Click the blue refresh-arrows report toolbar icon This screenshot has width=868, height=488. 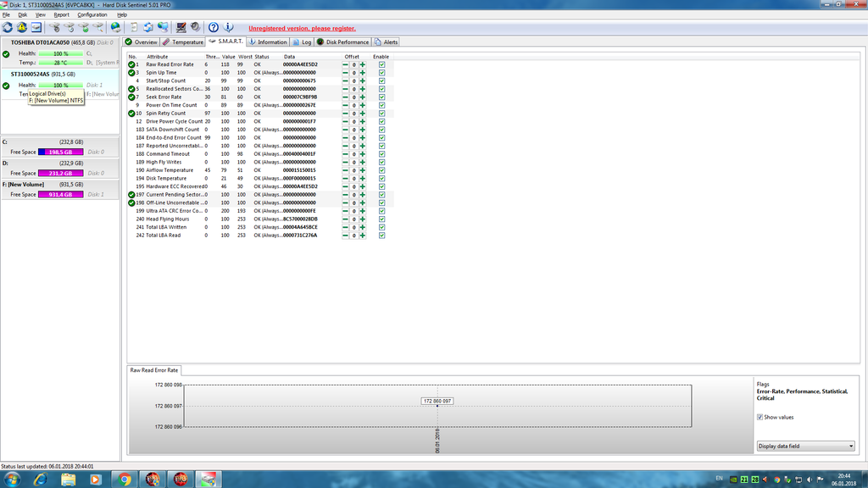point(147,27)
